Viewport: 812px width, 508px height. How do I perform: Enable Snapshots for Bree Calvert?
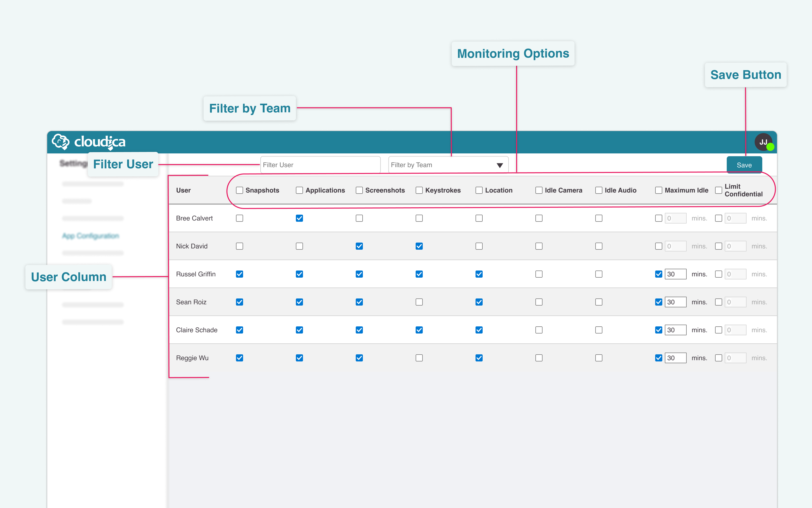pyautogui.click(x=239, y=218)
